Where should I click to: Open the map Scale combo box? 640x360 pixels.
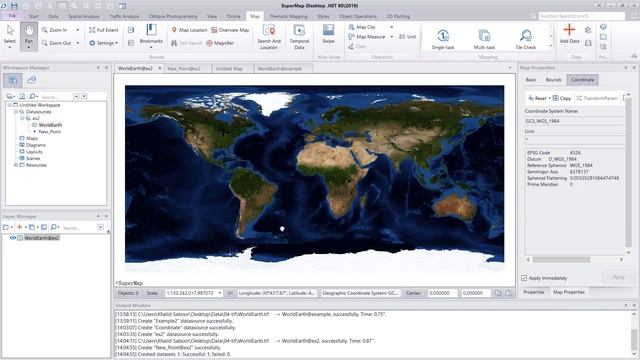tap(194, 293)
